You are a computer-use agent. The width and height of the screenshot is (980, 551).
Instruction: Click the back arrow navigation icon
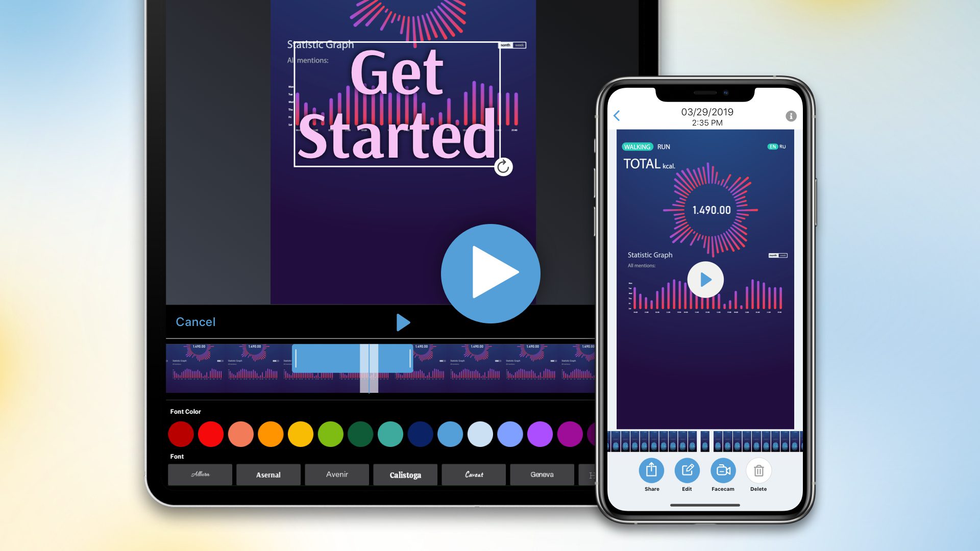(617, 115)
